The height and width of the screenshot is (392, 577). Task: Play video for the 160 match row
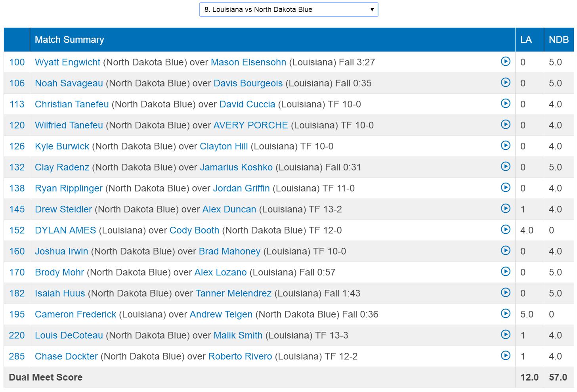(x=506, y=250)
